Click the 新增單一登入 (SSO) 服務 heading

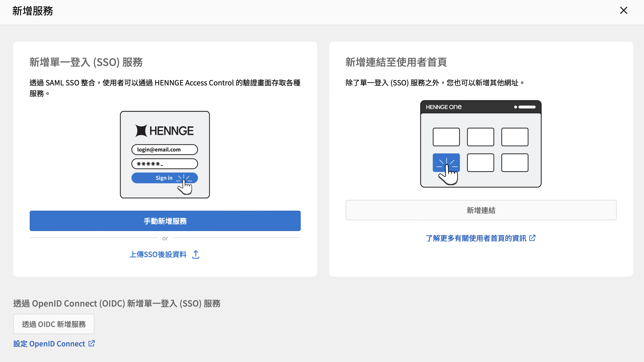tap(86, 62)
